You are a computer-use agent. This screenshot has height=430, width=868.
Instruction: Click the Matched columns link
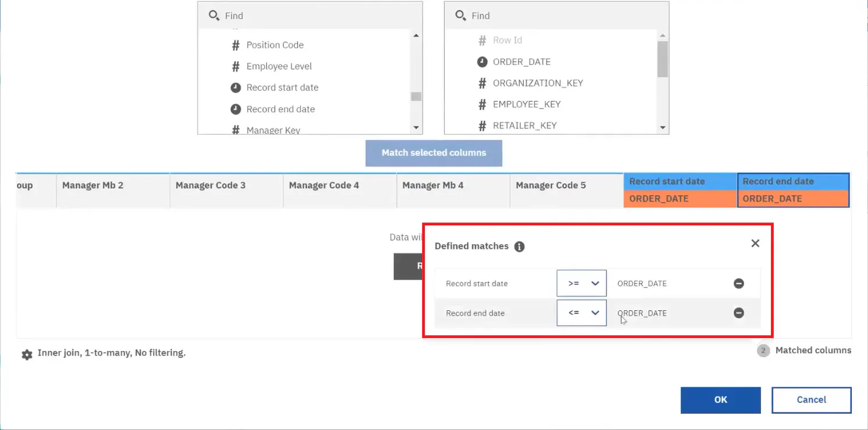click(813, 350)
